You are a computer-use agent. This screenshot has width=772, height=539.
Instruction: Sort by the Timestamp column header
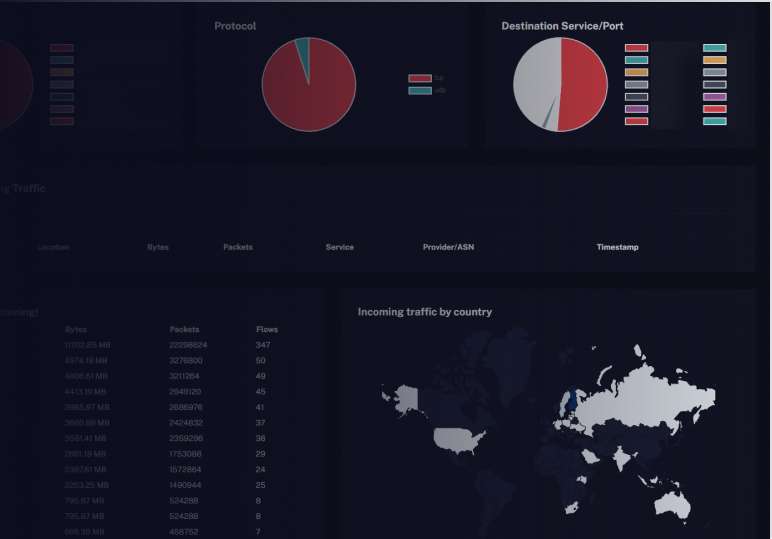[617, 247]
